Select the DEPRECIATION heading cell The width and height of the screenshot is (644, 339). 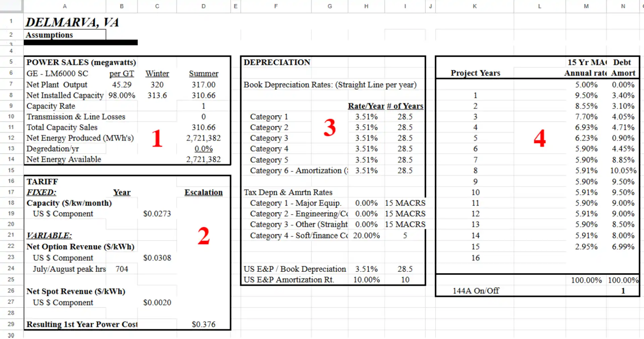[x=277, y=62]
